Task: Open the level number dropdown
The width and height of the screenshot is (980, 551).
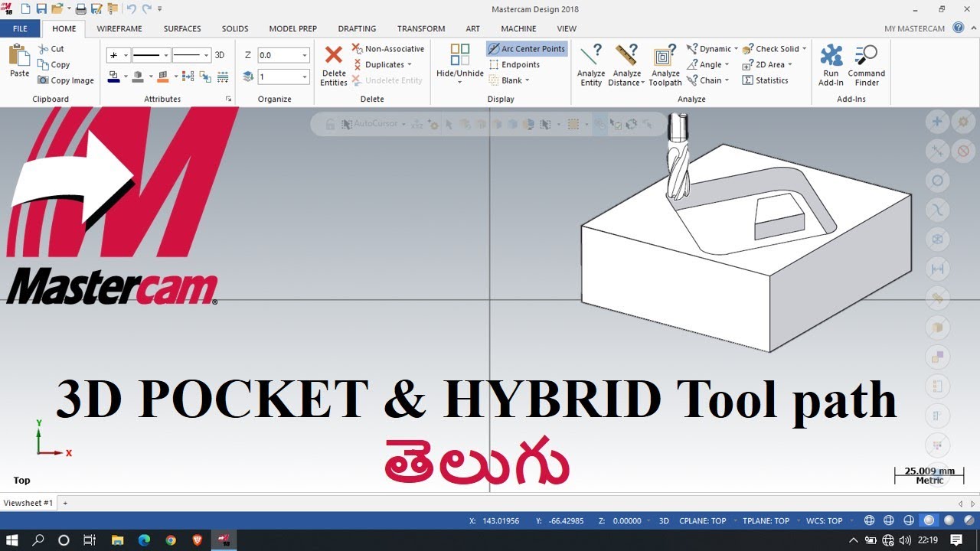Action: click(x=305, y=77)
